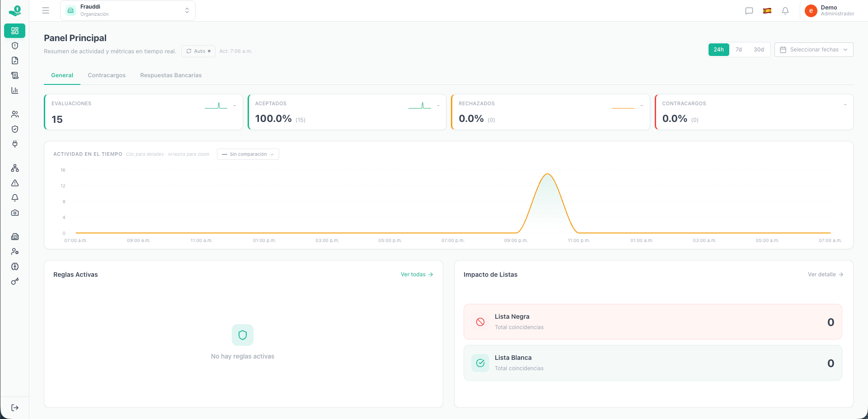Toggle the Auto refresh control
Viewport: 868px width, 419px height.
(x=198, y=51)
